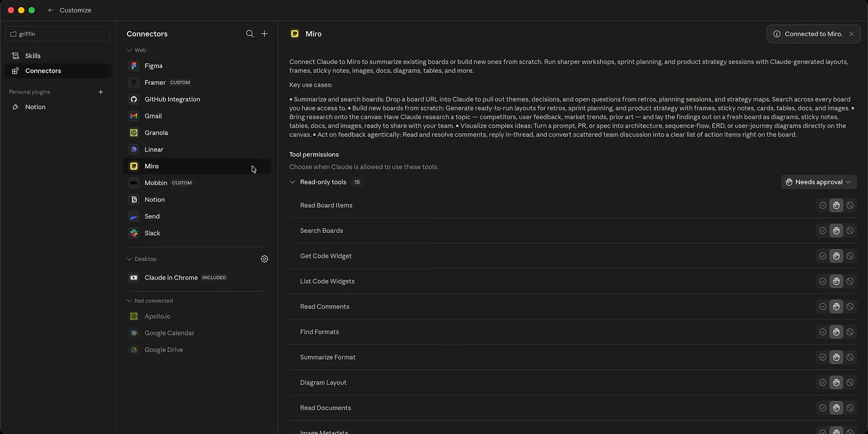Click the Apollo.io icon
Screen dimensions: 868x434
134,316
